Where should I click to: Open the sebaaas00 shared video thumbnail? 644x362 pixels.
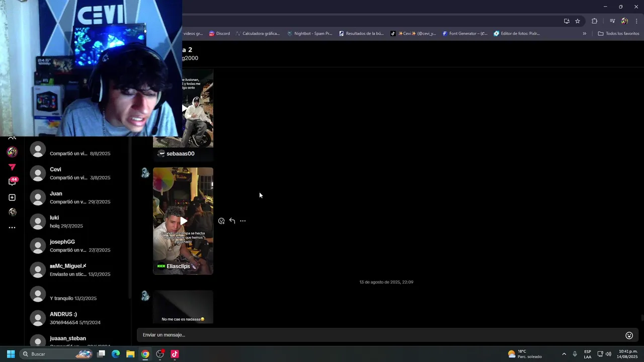[183, 108]
